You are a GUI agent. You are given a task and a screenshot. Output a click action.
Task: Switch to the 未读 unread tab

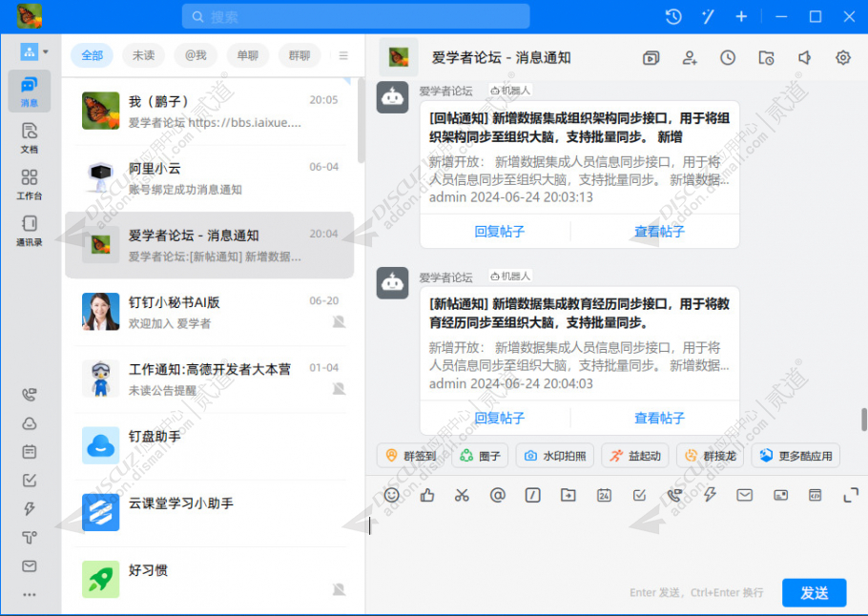142,55
